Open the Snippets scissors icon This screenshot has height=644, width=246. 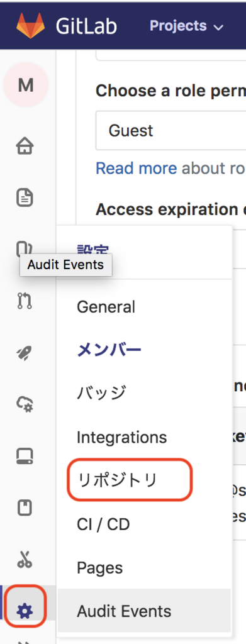click(25, 559)
